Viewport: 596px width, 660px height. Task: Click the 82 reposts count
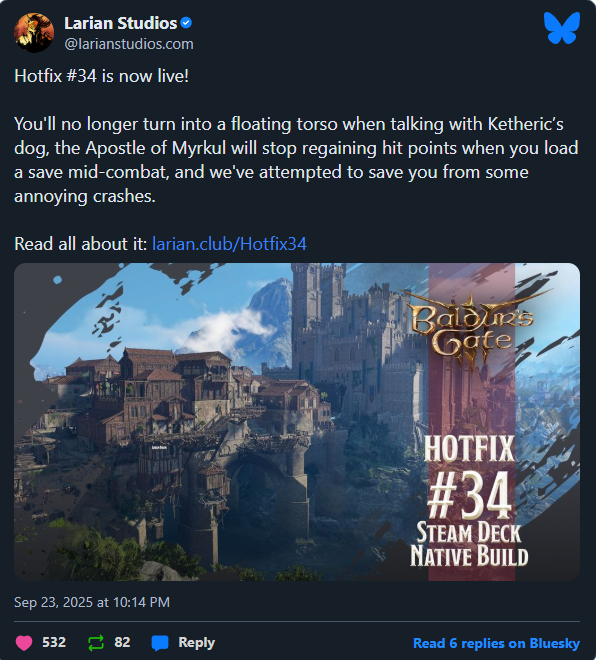click(122, 642)
